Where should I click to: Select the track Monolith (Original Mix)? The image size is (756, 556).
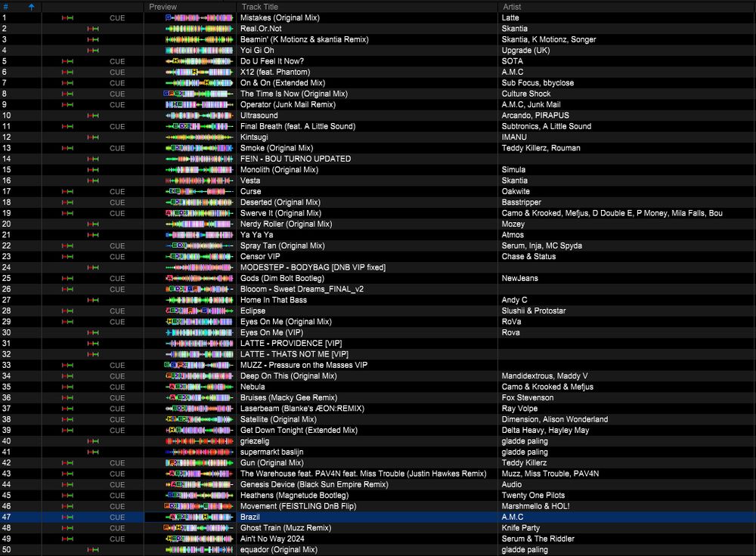point(279,170)
